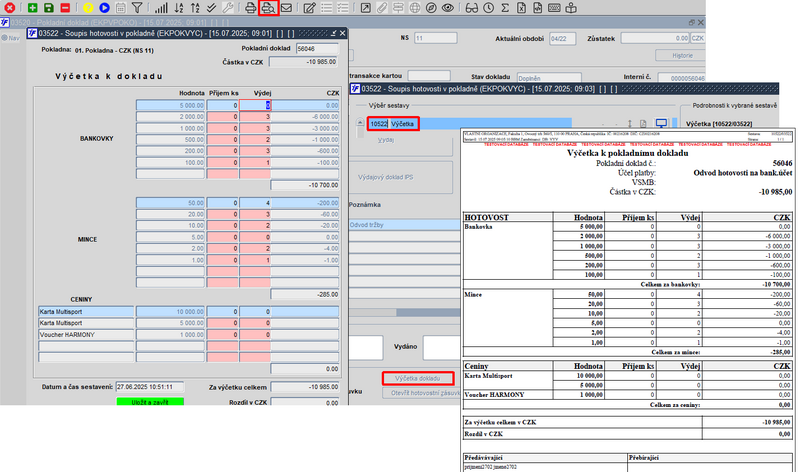Click the monitor display icon in report panel
Screen dimensions: 800x472
(x=661, y=121)
